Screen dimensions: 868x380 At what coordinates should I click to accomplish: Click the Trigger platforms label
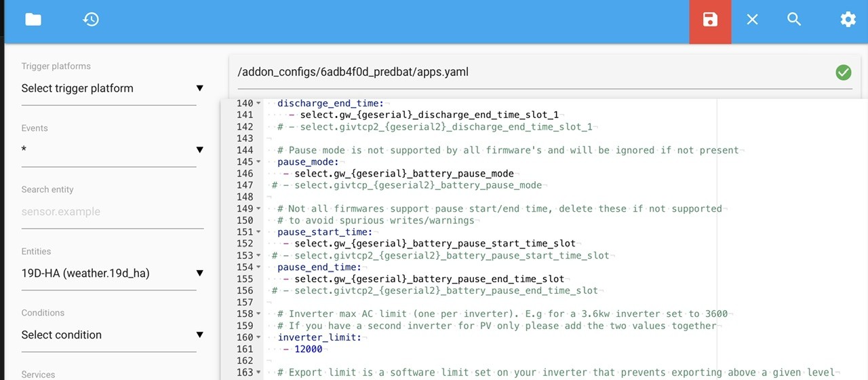(x=56, y=66)
